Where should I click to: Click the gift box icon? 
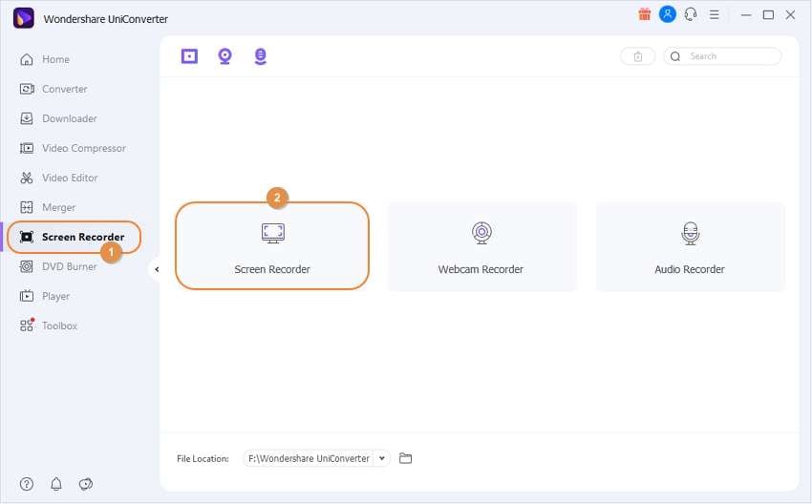[644, 14]
